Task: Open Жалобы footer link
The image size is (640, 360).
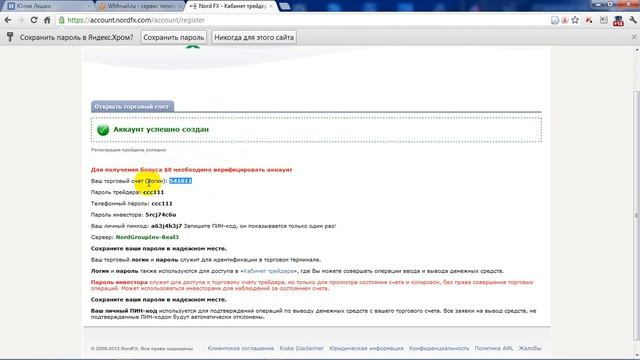Action: click(530, 348)
